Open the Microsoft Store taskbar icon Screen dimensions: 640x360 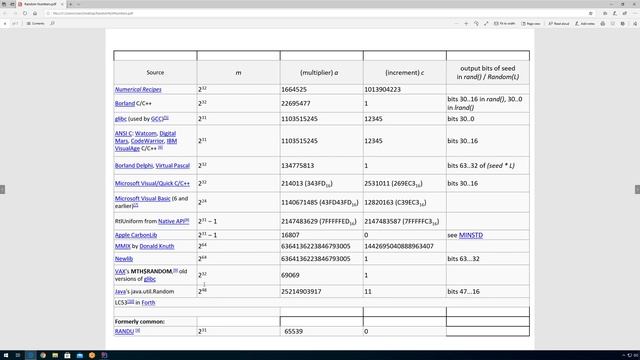click(x=67, y=355)
